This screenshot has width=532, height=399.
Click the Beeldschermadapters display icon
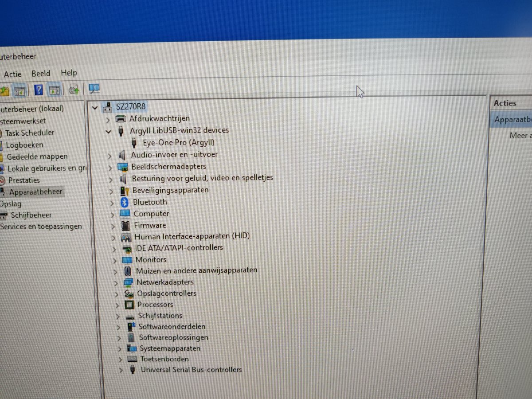coord(123,167)
